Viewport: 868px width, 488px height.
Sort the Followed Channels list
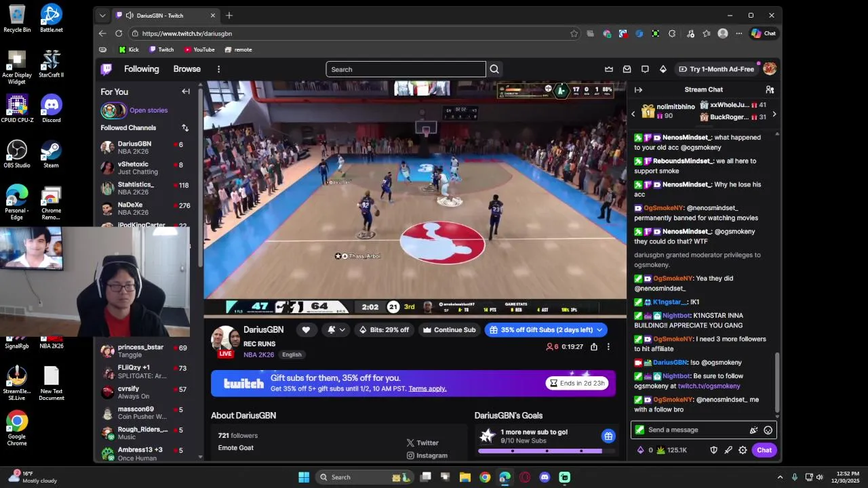(x=185, y=127)
